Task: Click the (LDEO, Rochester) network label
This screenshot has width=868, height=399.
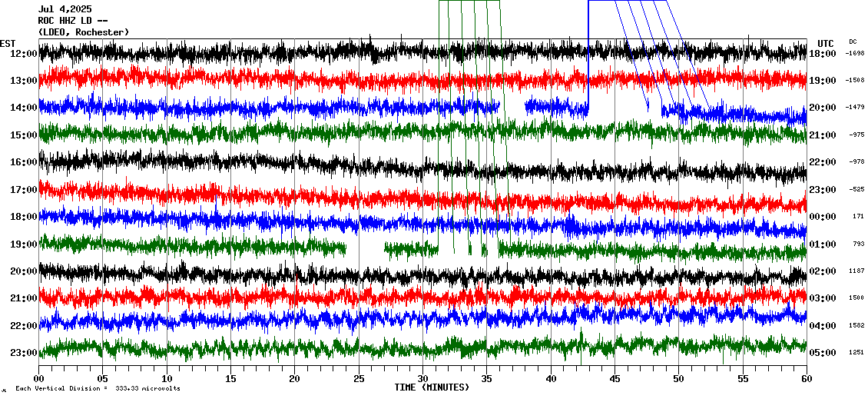Action: 83,32
